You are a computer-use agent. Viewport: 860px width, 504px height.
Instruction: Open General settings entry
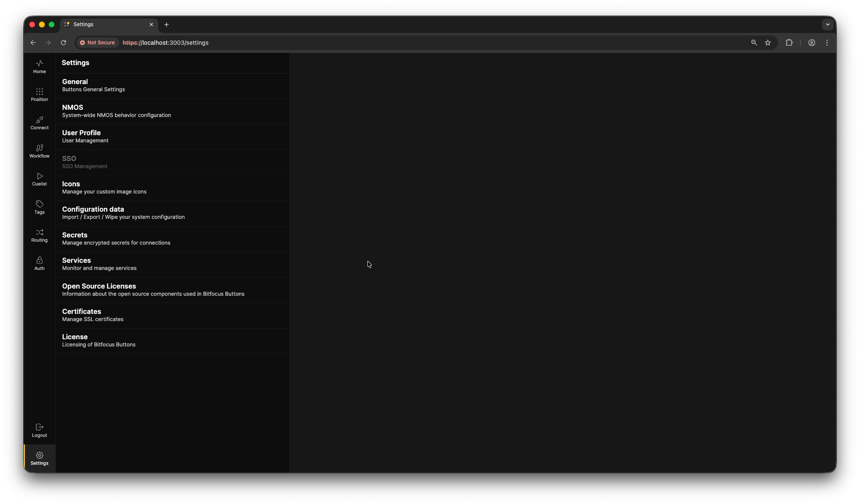pyautogui.click(x=173, y=86)
